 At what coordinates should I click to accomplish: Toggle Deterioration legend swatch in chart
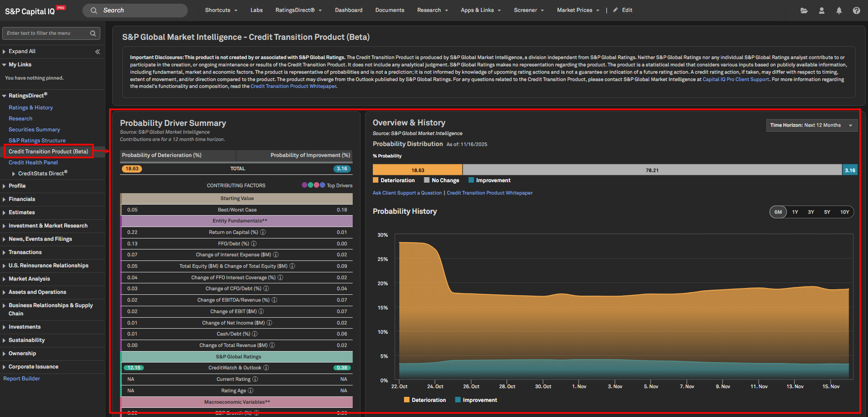[x=407, y=400]
